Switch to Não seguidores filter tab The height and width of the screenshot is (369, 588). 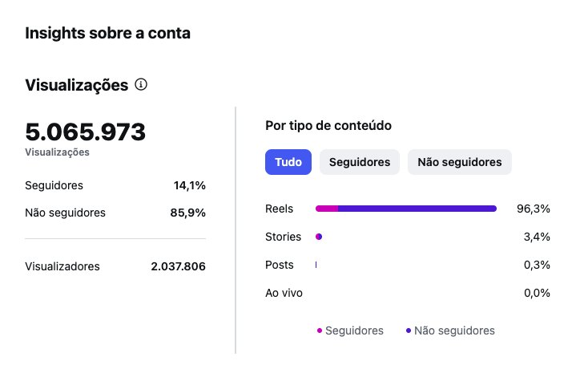[x=459, y=162]
